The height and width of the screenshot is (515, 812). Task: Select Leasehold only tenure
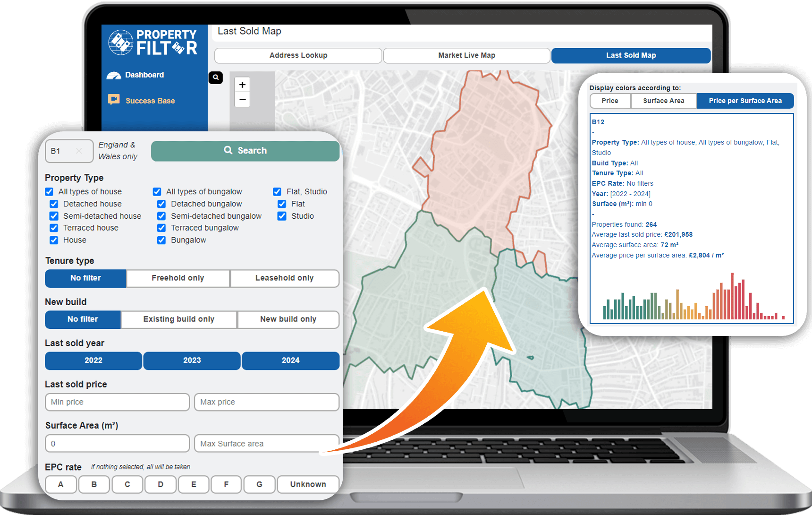click(x=285, y=278)
